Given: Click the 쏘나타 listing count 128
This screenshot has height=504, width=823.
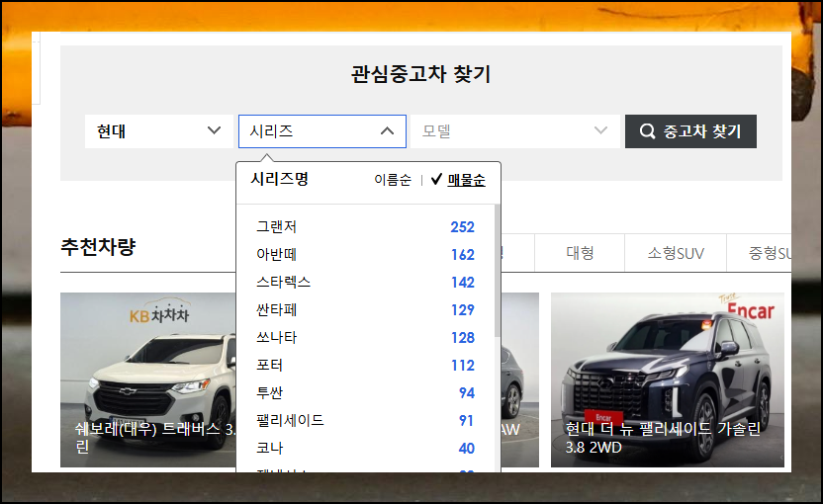Looking at the screenshot, I should [x=463, y=338].
